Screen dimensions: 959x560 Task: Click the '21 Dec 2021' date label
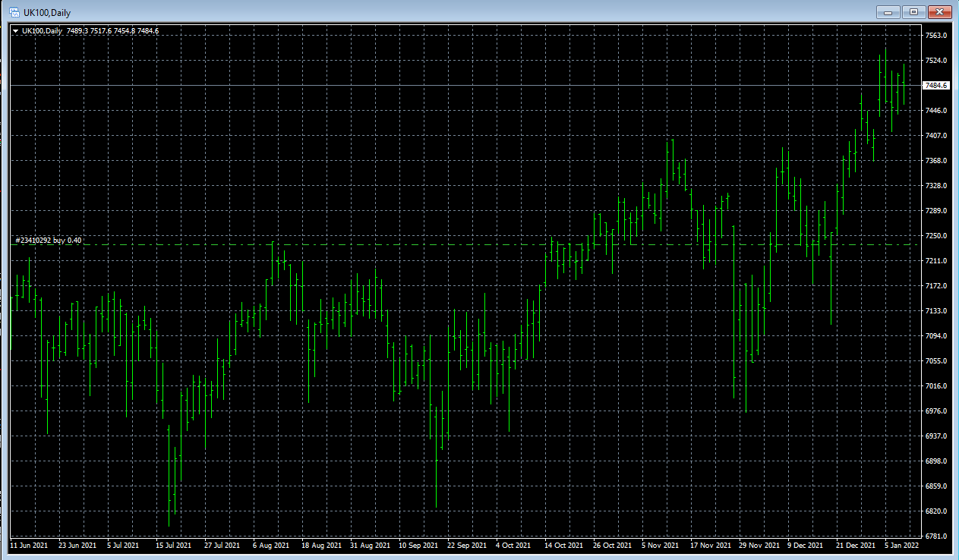tap(856, 546)
